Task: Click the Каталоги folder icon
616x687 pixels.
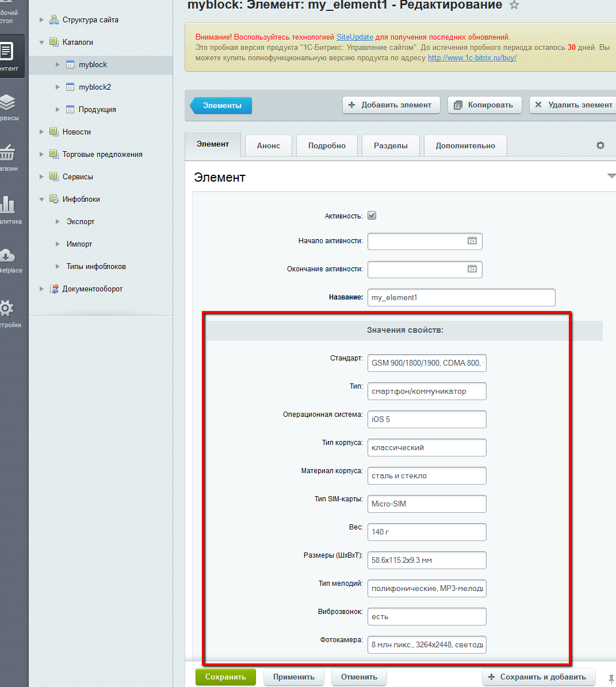Action: 54,42
